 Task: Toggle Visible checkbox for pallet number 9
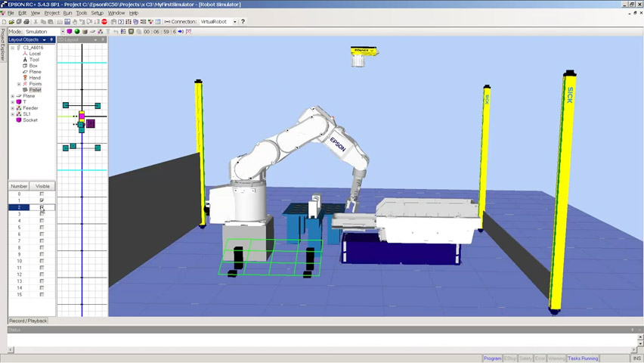tap(42, 254)
